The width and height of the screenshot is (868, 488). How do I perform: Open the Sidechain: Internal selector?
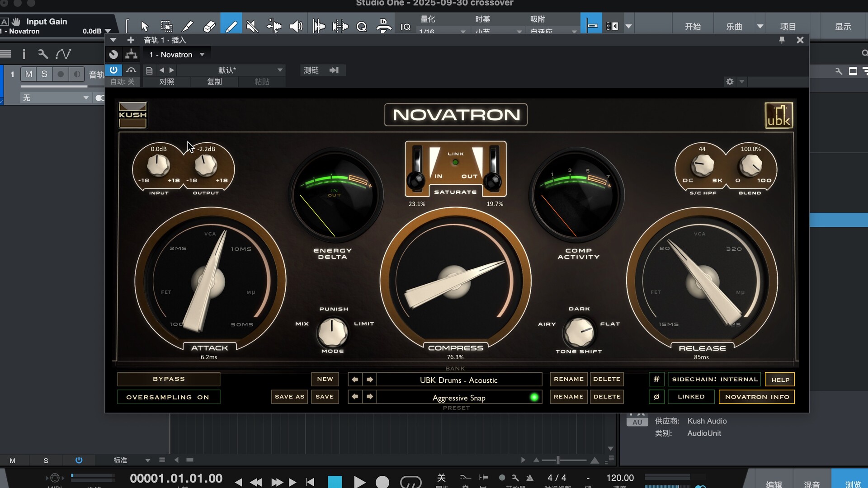click(714, 380)
